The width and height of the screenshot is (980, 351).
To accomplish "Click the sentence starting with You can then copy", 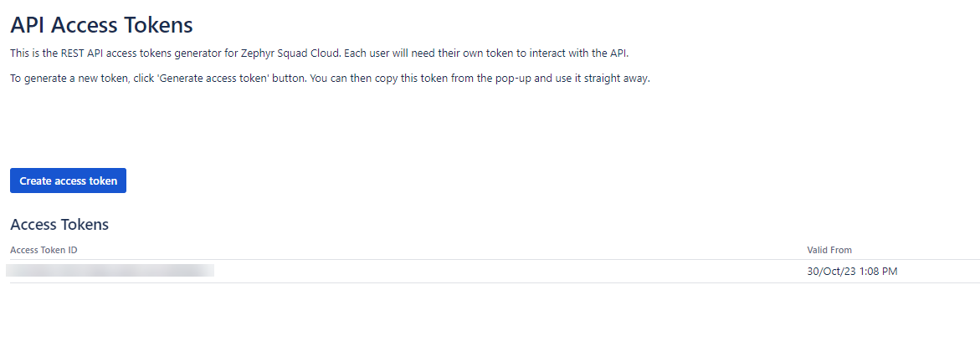I will (487, 79).
